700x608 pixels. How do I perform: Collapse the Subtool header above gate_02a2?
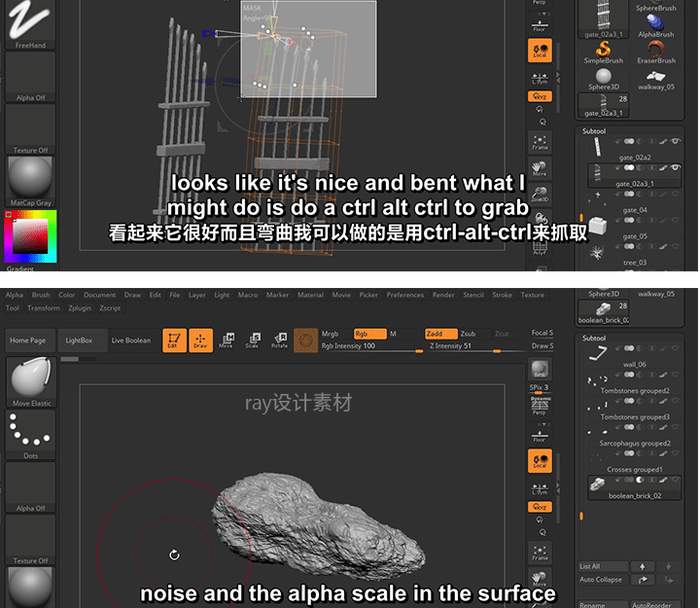click(x=594, y=131)
